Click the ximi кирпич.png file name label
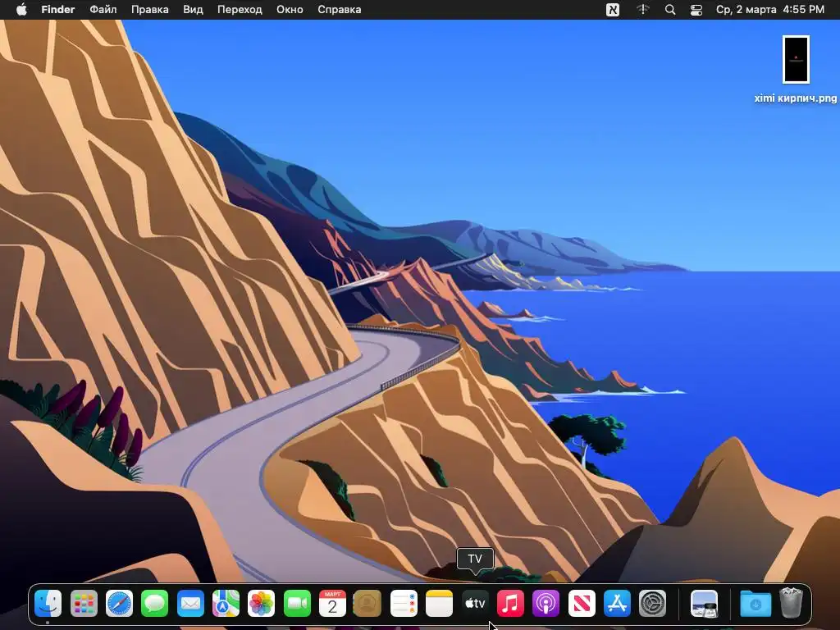Image resolution: width=840 pixels, height=630 pixels. point(796,98)
